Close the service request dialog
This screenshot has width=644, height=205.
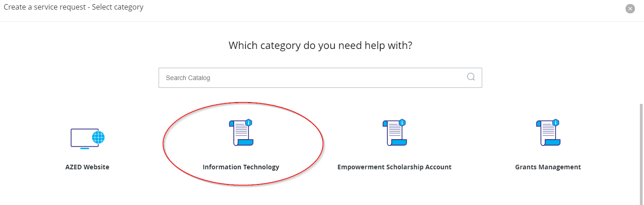coord(630,9)
